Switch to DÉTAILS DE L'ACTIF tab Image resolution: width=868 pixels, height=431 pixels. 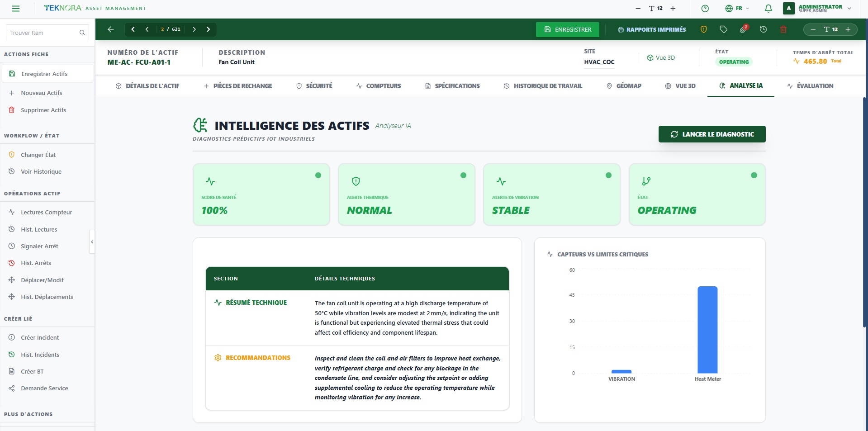[x=147, y=86]
